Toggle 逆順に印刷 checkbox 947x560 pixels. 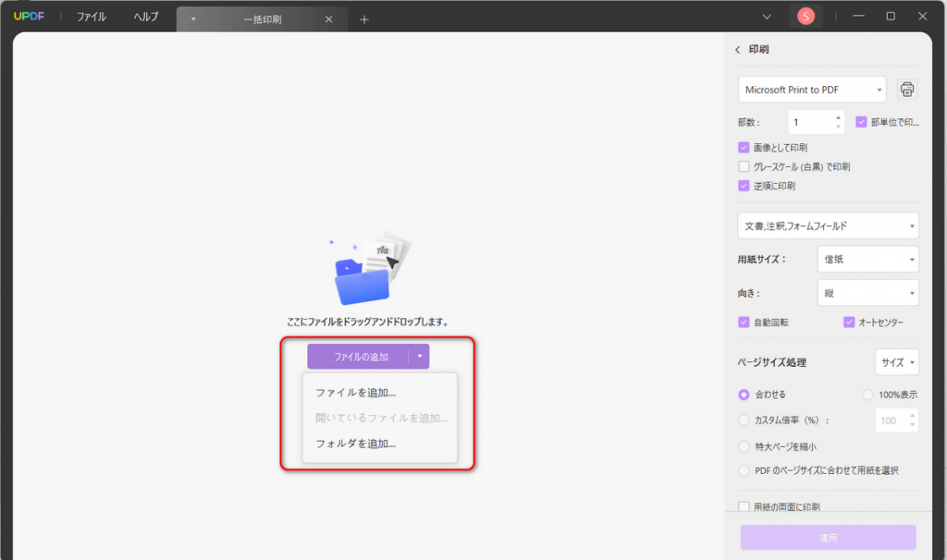pos(744,186)
